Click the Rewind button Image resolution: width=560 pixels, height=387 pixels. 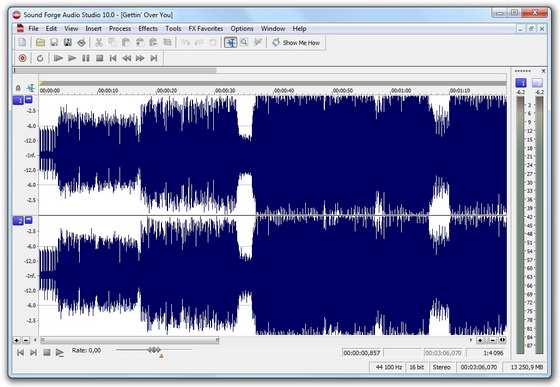(127, 58)
